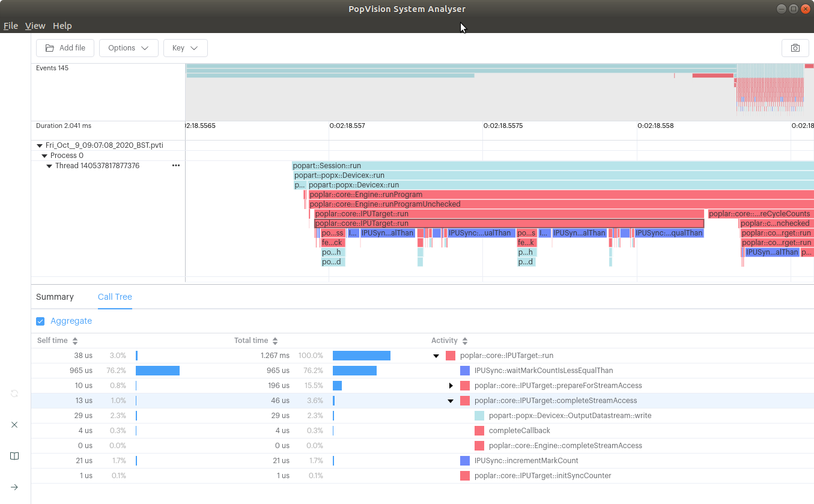The image size is (814, 504).
Task: Click the camera screenshot icon
Action: (x=795, y=48)
